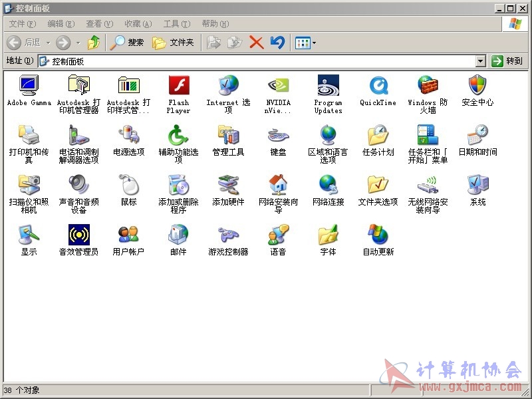Open 任务栏和「开始」菜单 icon

coord(428,135)
